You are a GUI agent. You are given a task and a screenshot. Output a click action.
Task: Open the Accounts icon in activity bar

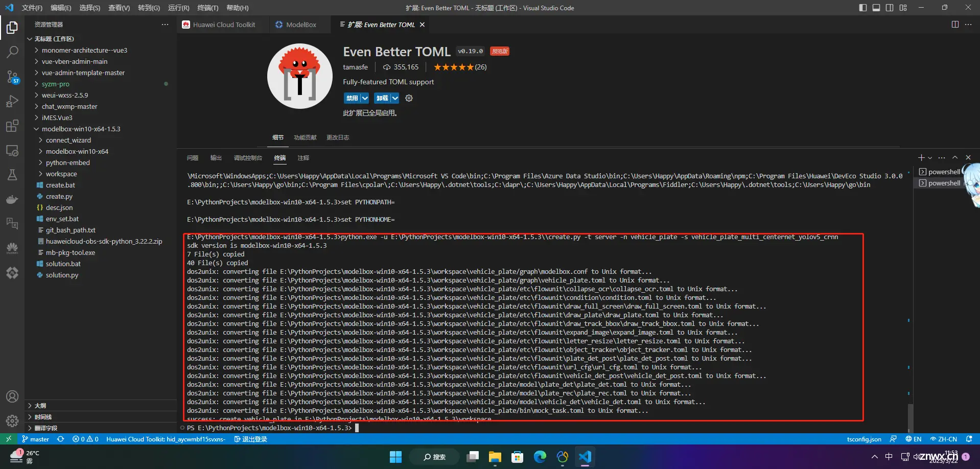tap(12, 396)
